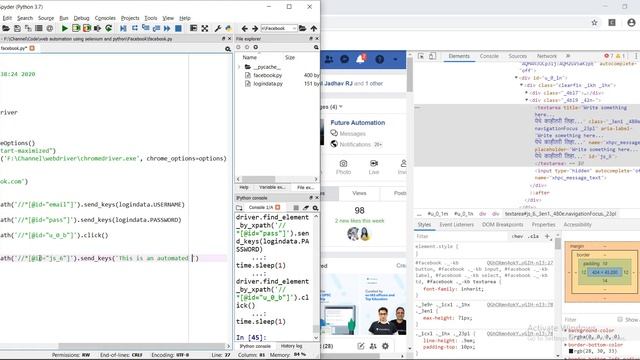Click the @ symbol toolbar icon
The image size is (640, 360).
point(50,28)
